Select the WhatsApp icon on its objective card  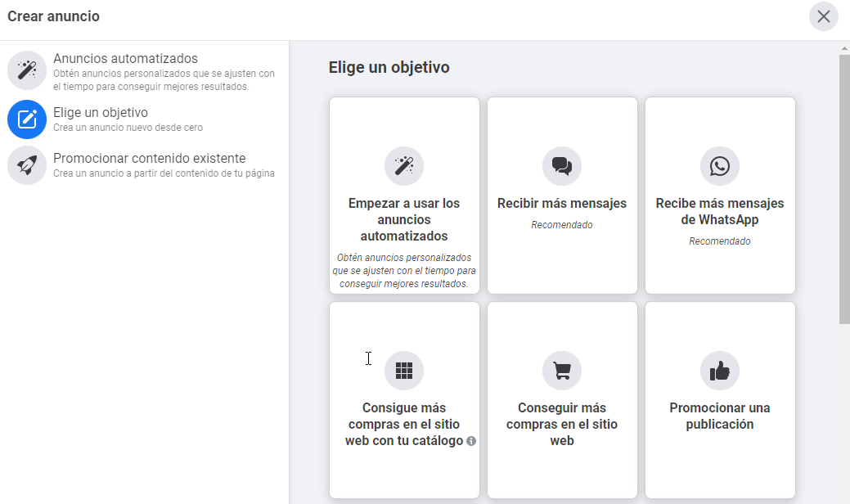pyautogui.click(x=719, y=167)
